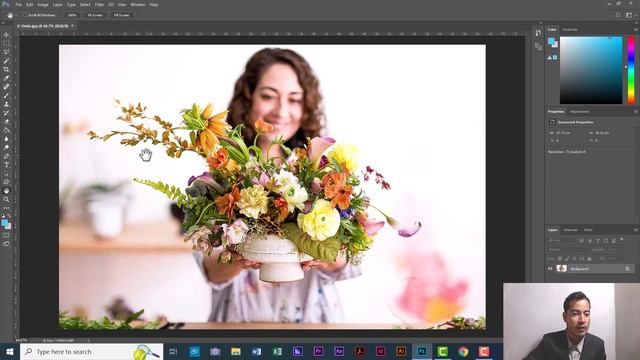Click the Document Properties icon
Image resolution: width=640 pixels, height=360 pixels.
pyautogui.click(x=552, y=122)
